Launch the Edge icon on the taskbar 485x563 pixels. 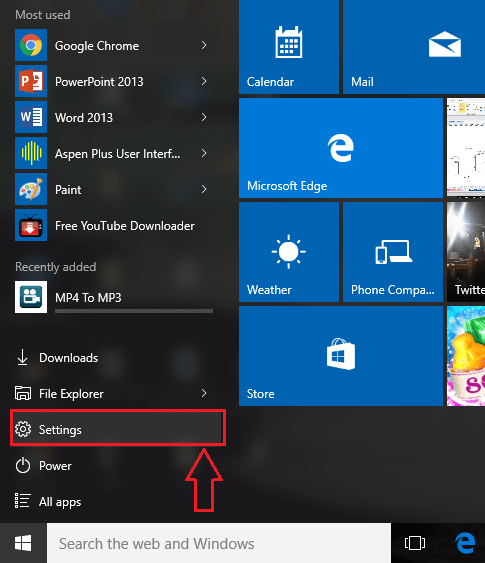[x=465, y=543]
